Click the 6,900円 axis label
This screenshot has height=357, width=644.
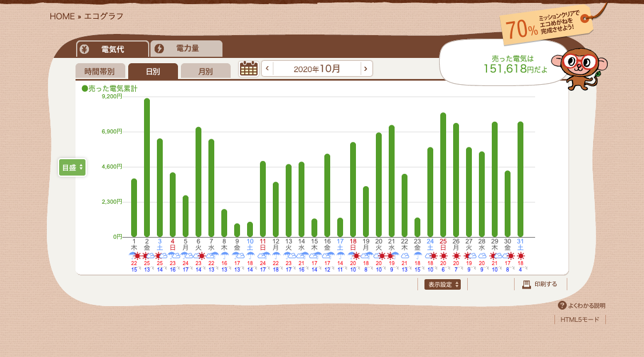(x=112, y=131)
